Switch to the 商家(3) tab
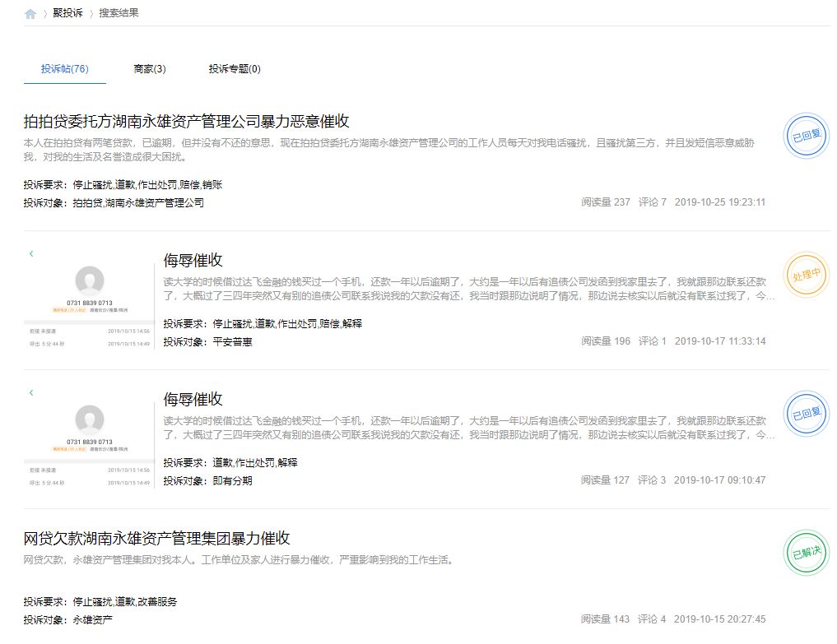Viewport: 837px width, 644px height. point(150,69)
